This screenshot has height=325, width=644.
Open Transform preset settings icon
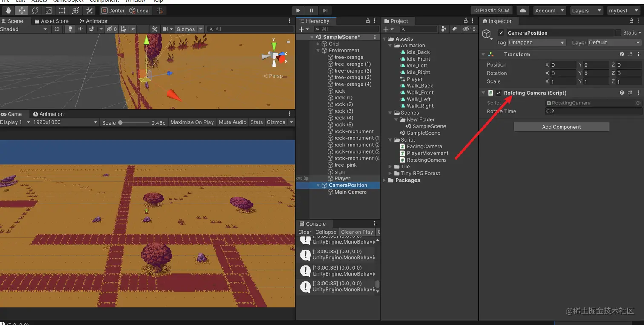pyautogui.click(x=630, y=54)
